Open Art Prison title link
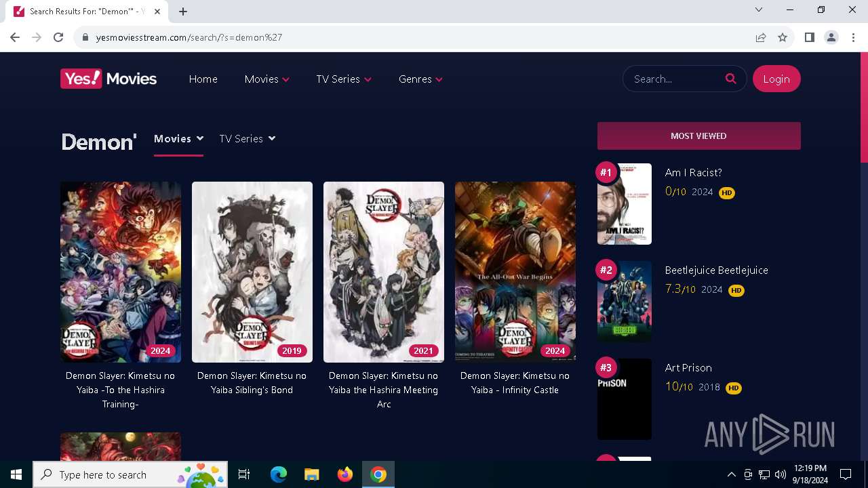Viewport: 868px width, 488px height. 688,367
